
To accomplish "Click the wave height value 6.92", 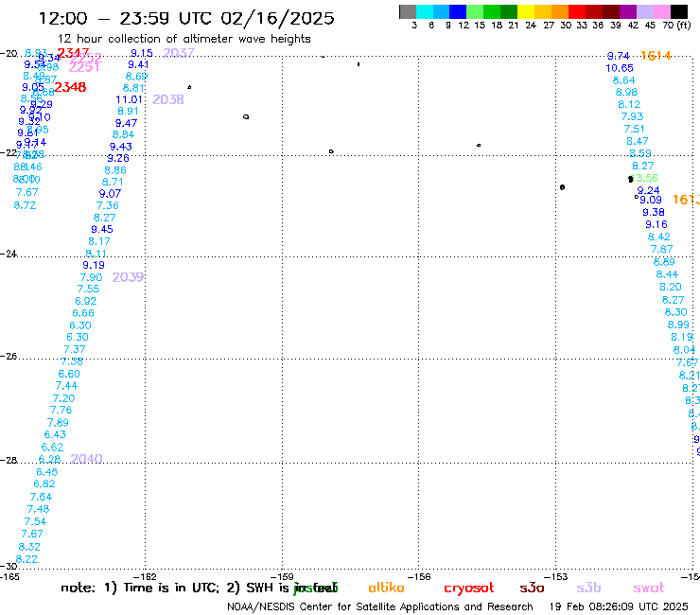I will click(86, 301).
